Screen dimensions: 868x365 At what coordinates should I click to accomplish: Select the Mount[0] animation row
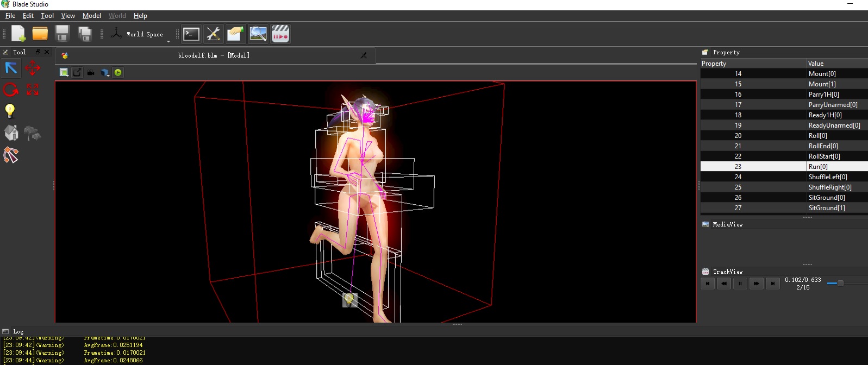[x=784, y=74]
